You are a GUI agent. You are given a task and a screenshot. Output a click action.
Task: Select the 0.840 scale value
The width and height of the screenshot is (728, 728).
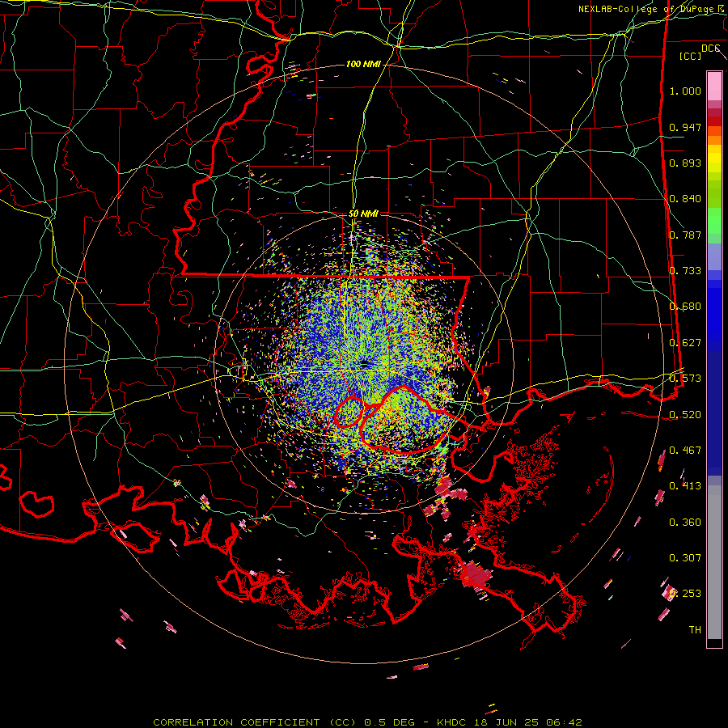click(685, 199)
